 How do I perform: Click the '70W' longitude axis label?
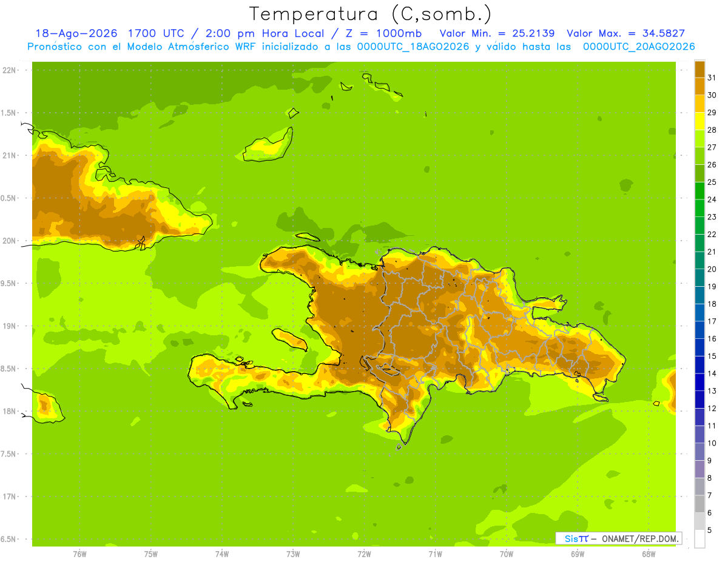pos(507,554)
